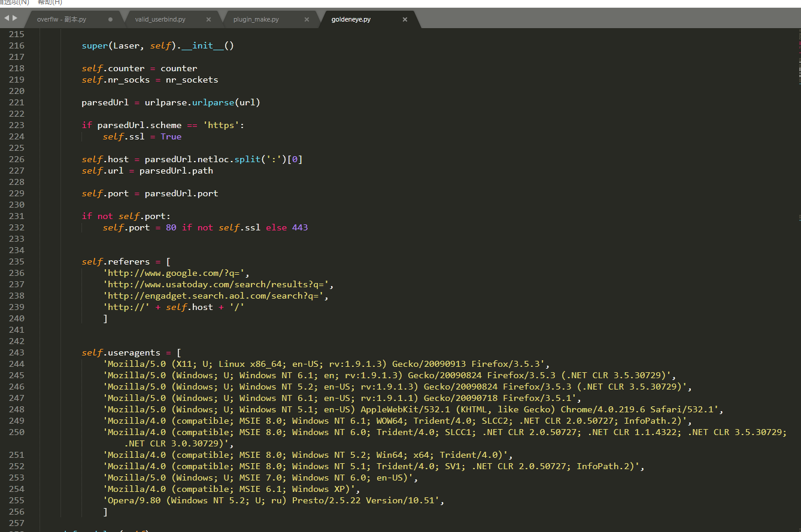Place cursor on "nr_sockets"
This screenshot has height=532, width=801.
click(192, 80)
